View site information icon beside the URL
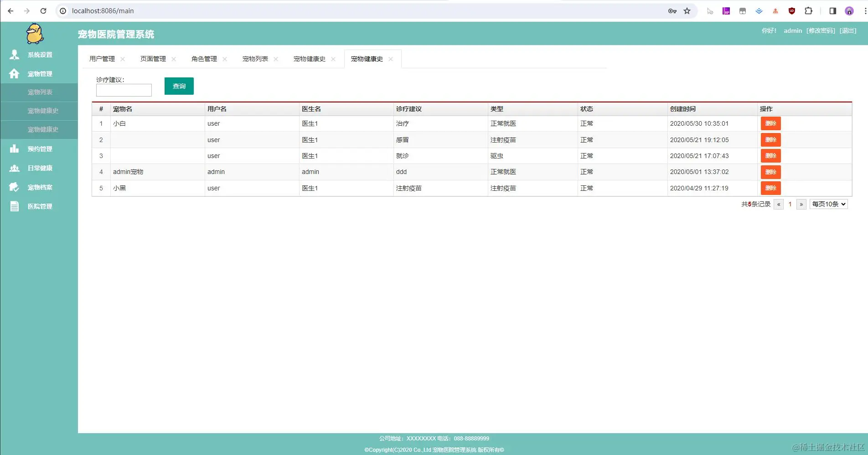Screen dimensions: 868x455 (63, 11)
